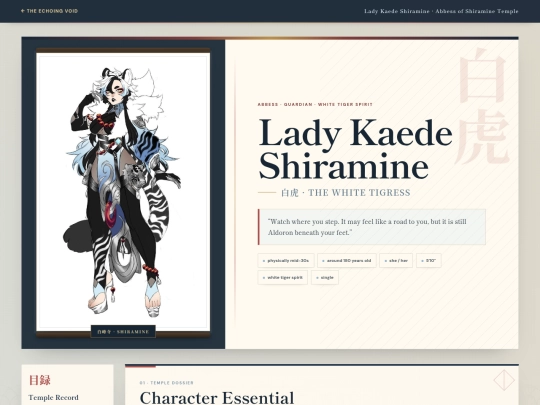Click the height tag 5'10"

(429, 261)
